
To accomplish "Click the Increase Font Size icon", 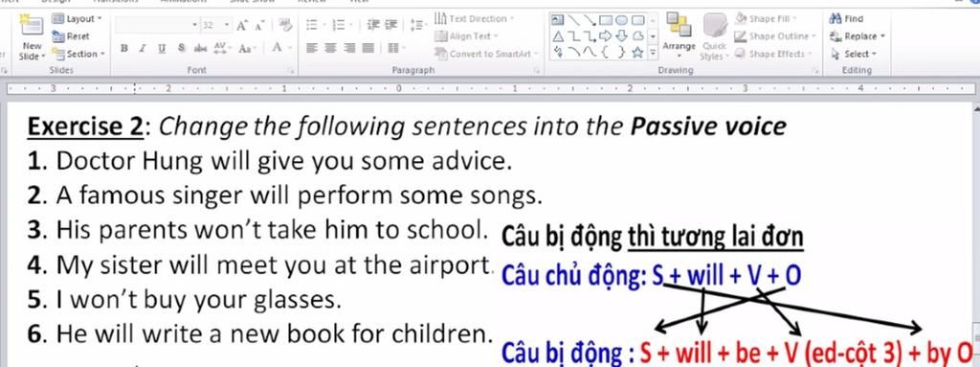I will pos(241,26).
